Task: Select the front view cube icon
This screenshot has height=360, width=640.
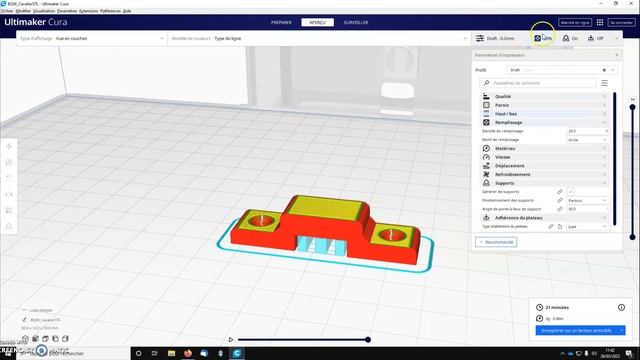Action: 36,339
